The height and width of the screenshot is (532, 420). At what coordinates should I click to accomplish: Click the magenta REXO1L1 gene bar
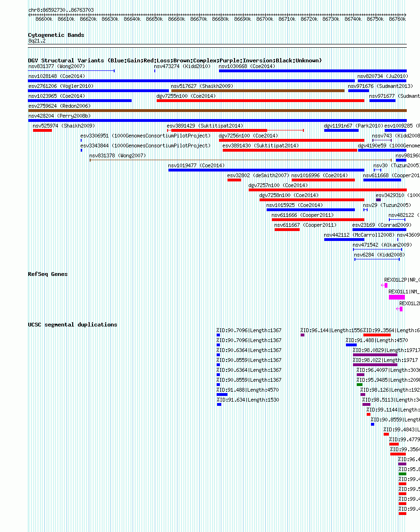click(x=396, y=297)
